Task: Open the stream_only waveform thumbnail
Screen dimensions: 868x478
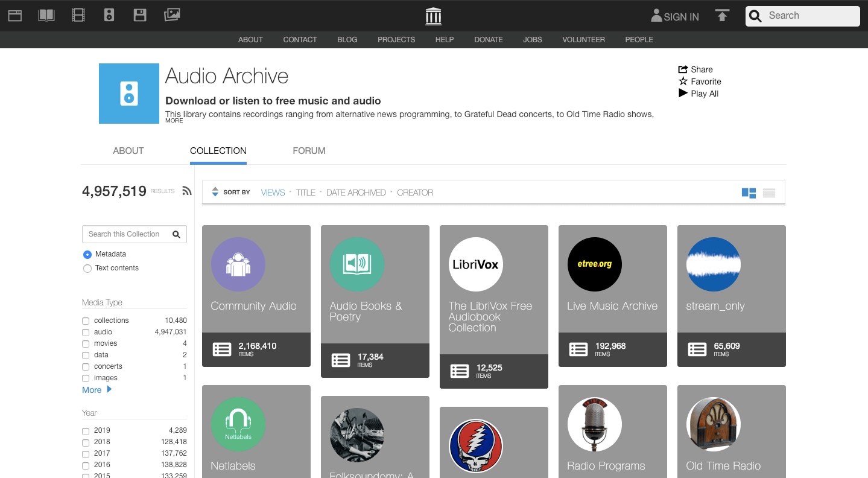Action: [714, 264]
